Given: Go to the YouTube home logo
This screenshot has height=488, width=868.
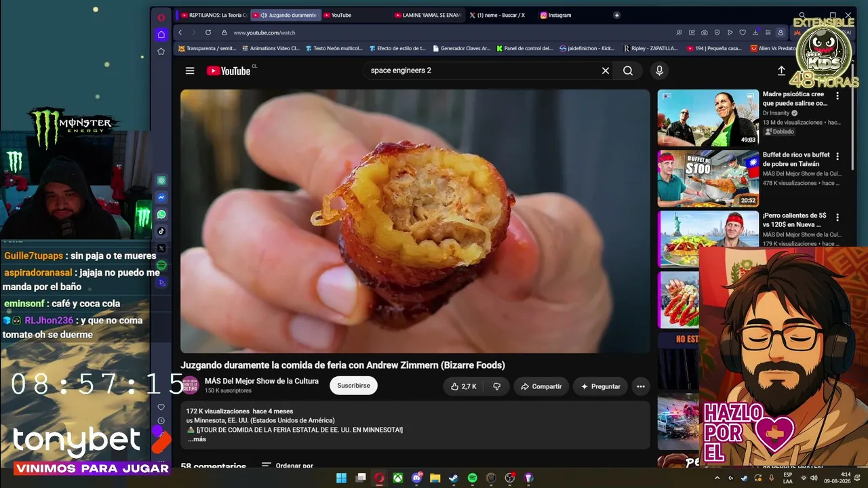Looking at the screenshot, I should pyautogui.click(x=229, y=70).
